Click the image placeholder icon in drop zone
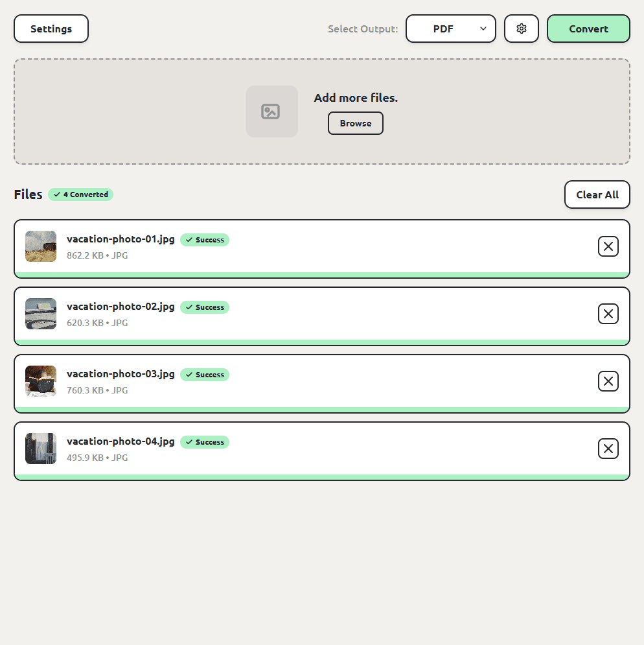The height and width of the screenshot is (645, 644). 272,111
